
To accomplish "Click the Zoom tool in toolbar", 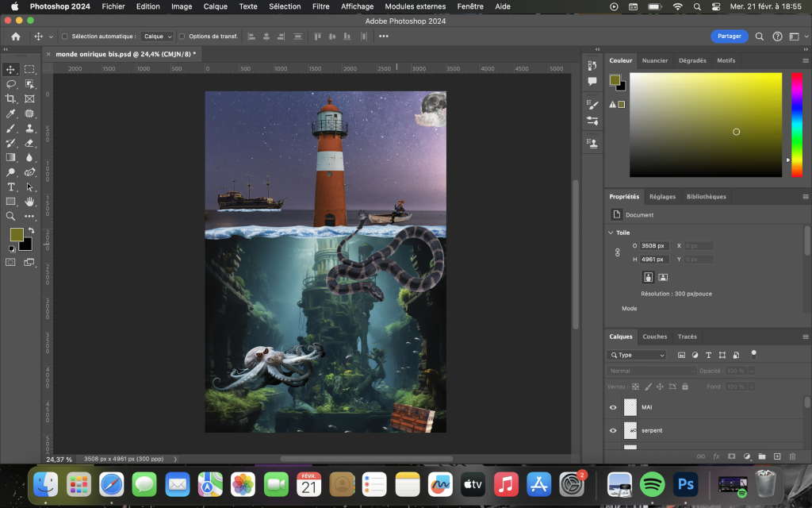I will point(11,216).
